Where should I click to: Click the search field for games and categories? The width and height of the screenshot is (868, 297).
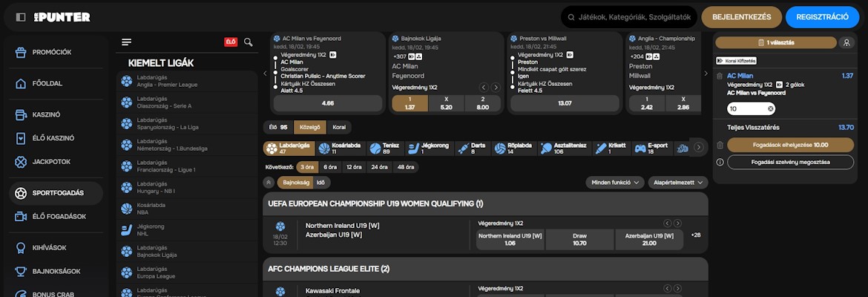[629, 17]
